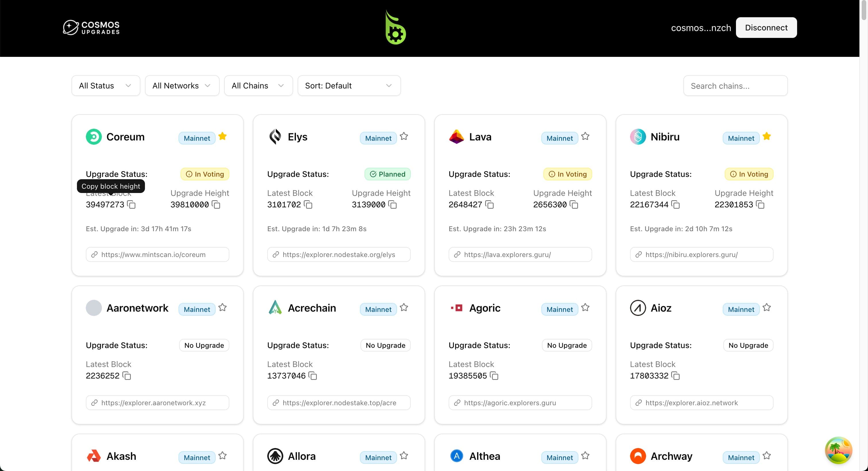868x471 pixels.
Task: Open the explorer.aioz.network link
Action: 702,403
